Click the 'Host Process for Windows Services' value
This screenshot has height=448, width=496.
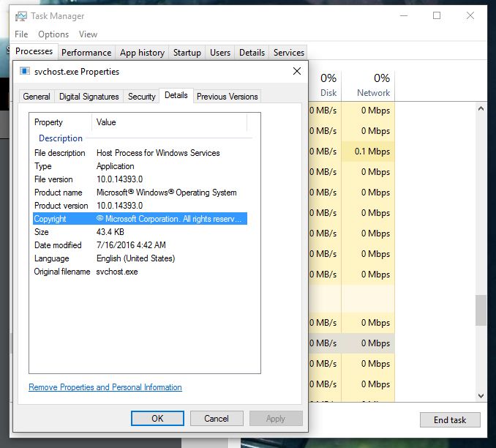[x=158, y=153]
